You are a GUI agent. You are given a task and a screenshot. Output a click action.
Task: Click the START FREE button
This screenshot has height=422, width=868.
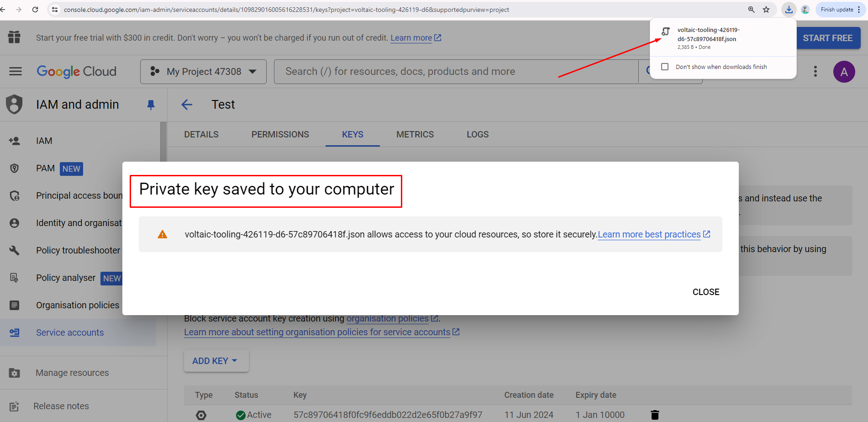coord(827,38)
